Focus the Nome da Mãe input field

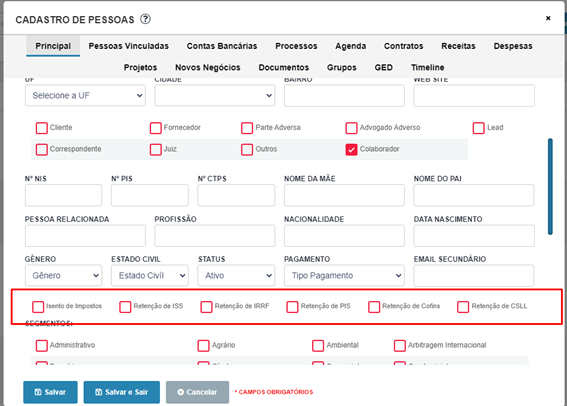[344, 195]
